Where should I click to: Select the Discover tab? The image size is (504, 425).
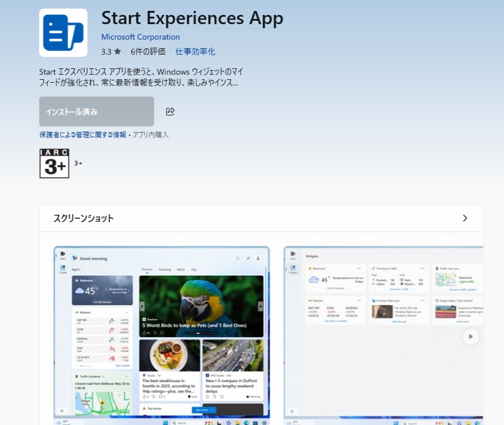click(x=147, y=269)
